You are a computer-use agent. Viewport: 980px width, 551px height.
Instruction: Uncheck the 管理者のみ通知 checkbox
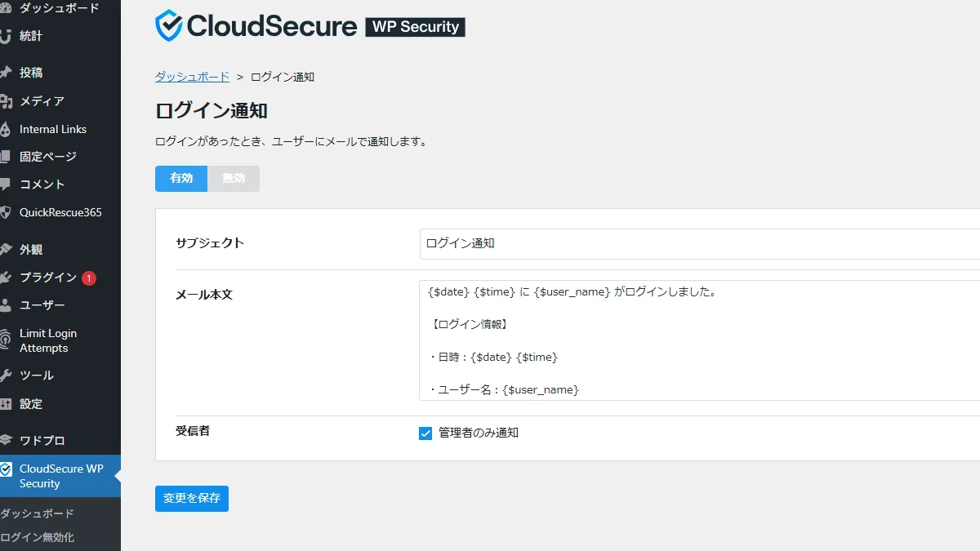(425, 433)
